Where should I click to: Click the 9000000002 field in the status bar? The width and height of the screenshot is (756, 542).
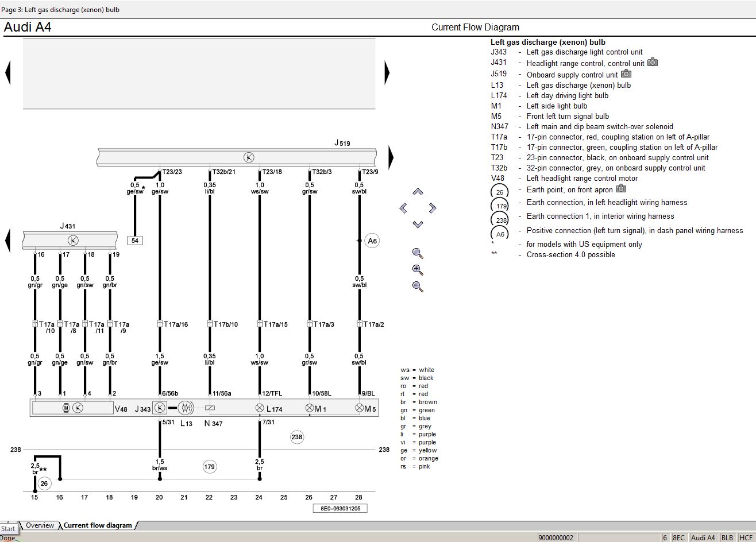[x=556, y=537]
